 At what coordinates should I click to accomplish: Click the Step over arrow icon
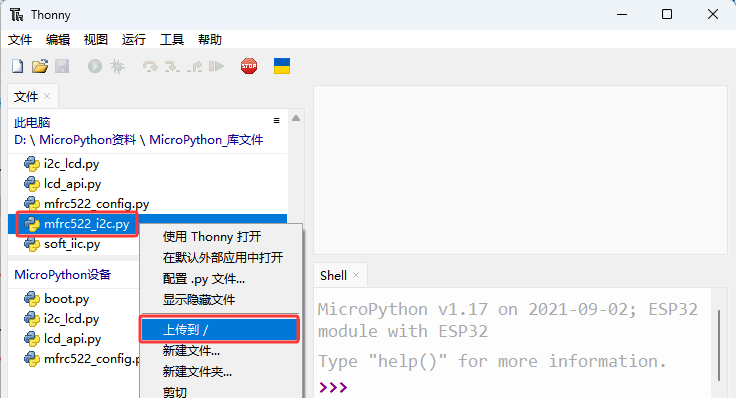150,67
